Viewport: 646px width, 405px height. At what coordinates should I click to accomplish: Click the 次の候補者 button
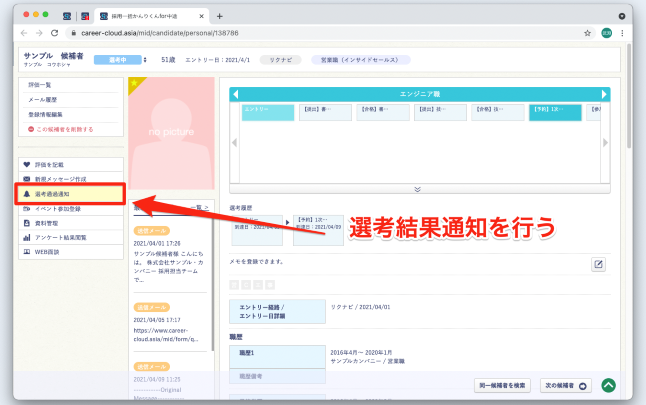coord(567,385)
